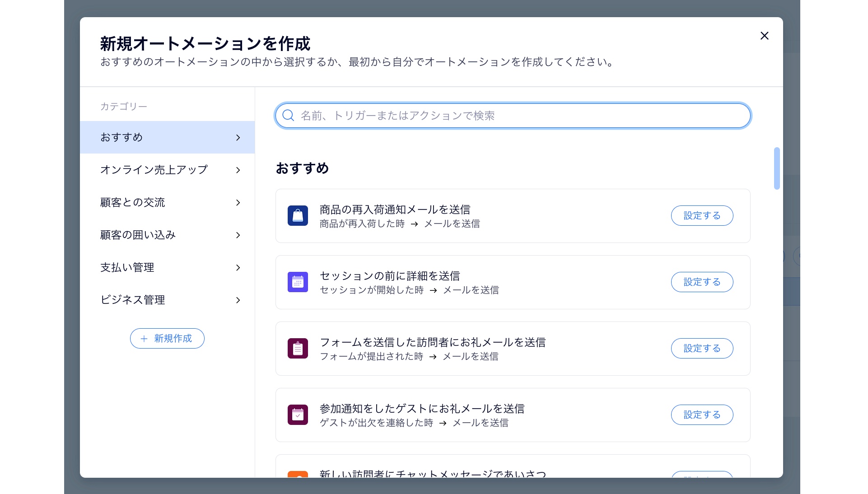Click the フォームを送信した訪問者にお礼メールを送信 title
The height and width of the screenshot is (494, 868).
pos(433,342)
